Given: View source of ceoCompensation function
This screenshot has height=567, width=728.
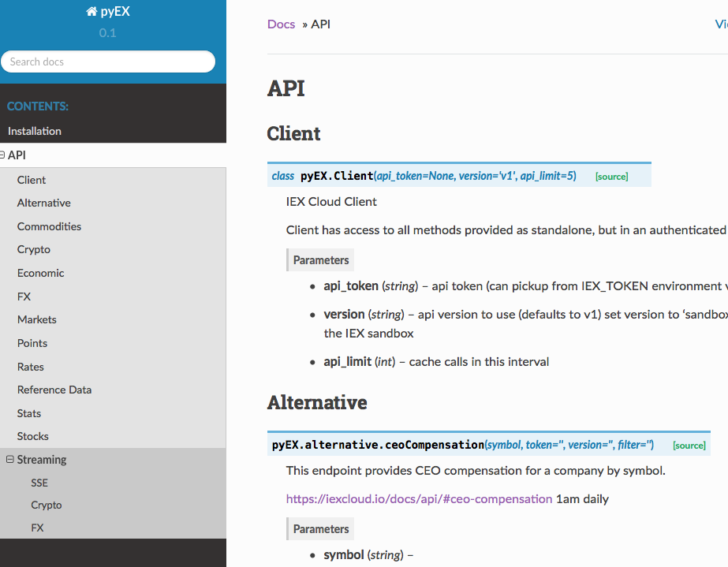Looking at the screenshot, I should [x=689, y=446].
